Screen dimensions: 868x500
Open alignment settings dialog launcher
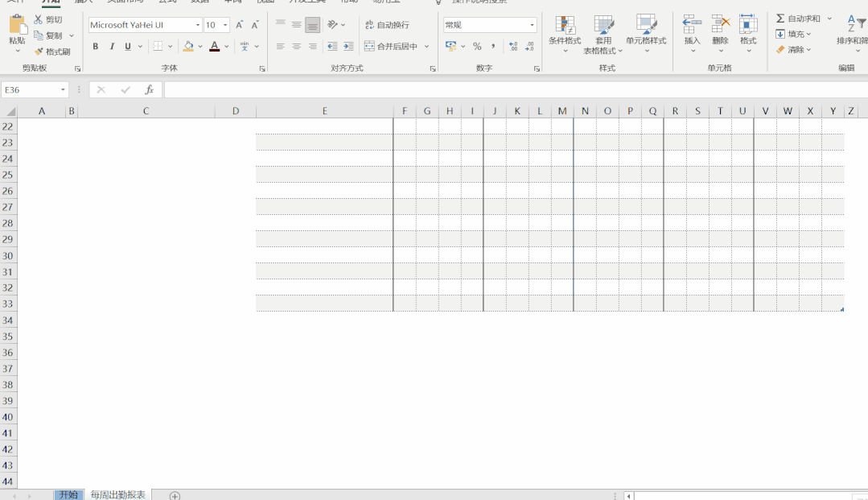[432, 68]
